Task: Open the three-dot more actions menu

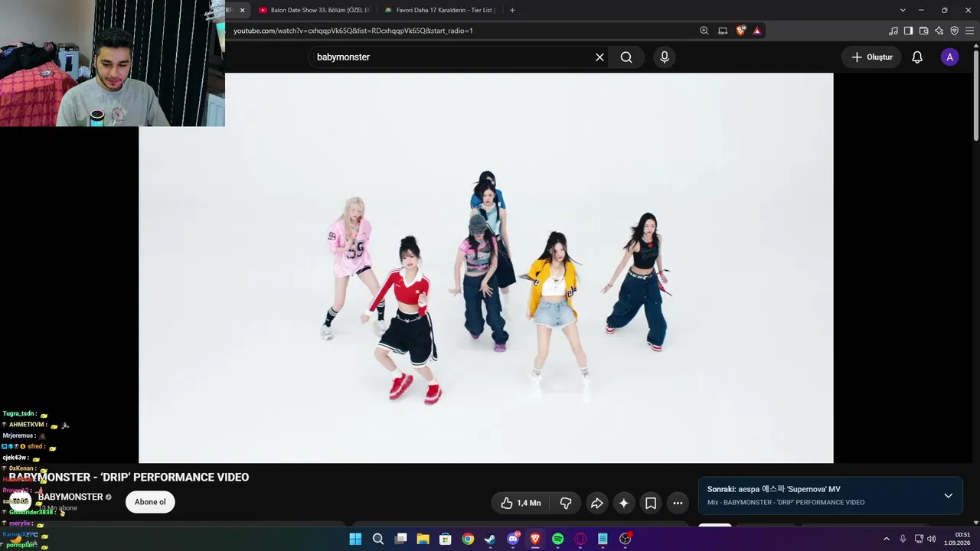Action: tap(678, 503)
